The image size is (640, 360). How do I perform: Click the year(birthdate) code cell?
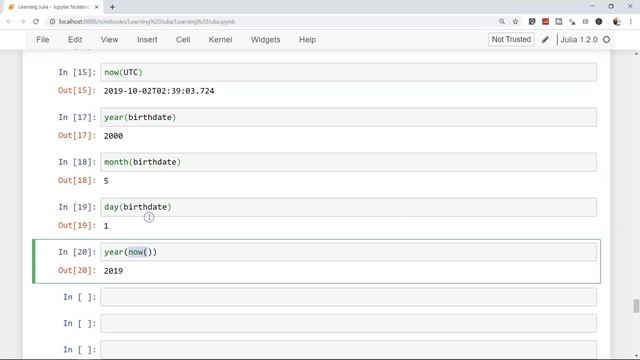tap(349, 117)
